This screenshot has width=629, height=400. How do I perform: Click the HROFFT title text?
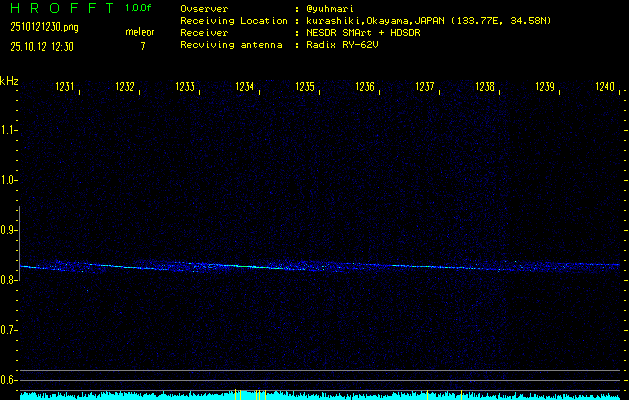56,8
